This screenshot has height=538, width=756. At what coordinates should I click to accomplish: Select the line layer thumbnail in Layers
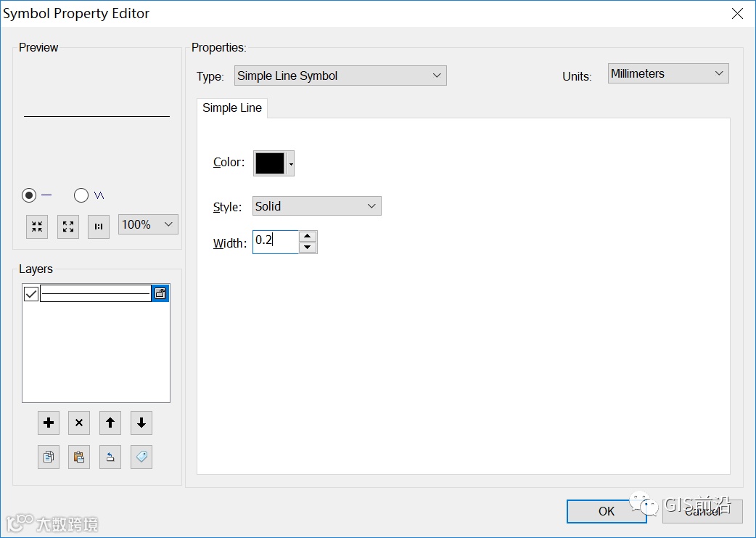(96, 293)
